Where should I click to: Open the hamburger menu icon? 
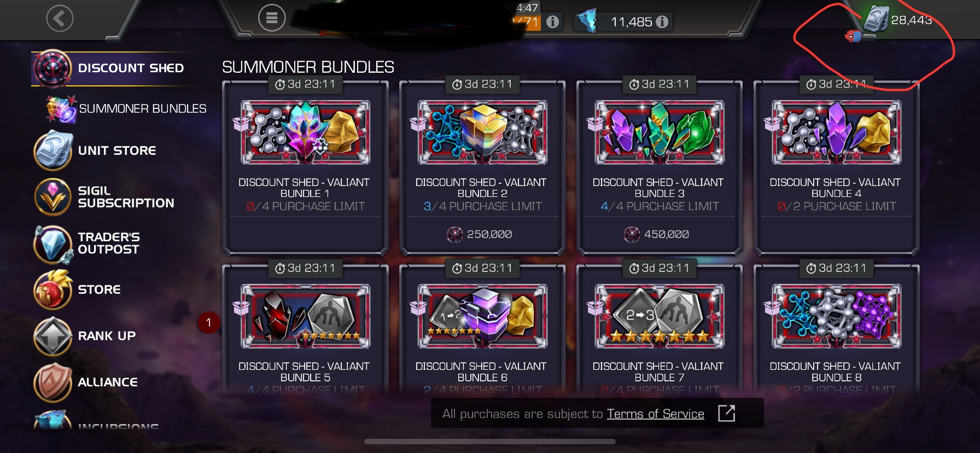(x=272, y=18)
